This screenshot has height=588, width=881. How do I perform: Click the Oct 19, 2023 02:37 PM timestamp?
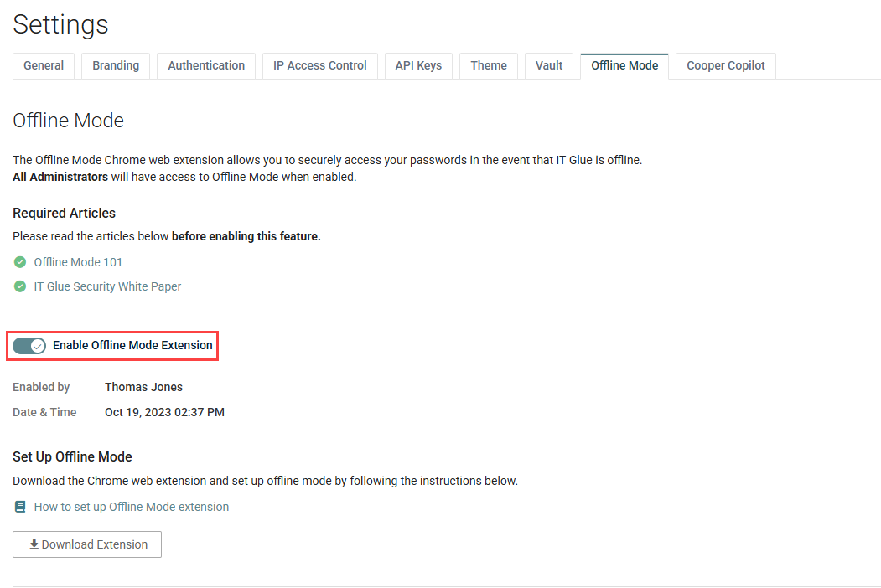click(164, 412)
